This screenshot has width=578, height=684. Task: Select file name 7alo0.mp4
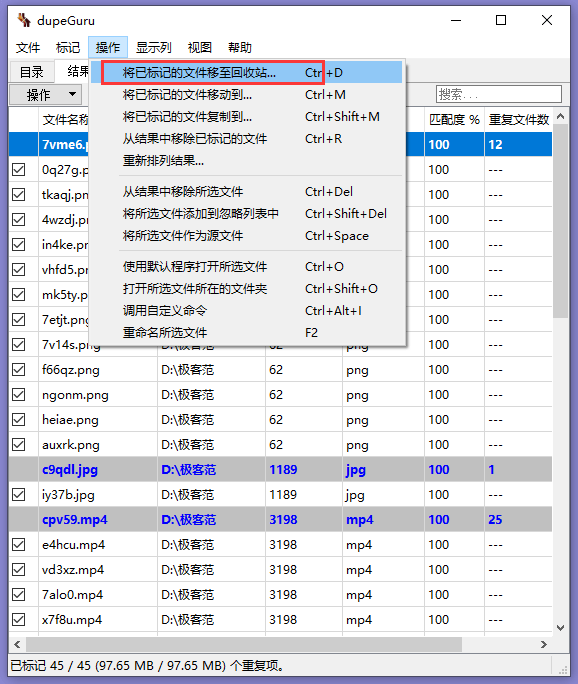tap(72, 595)
